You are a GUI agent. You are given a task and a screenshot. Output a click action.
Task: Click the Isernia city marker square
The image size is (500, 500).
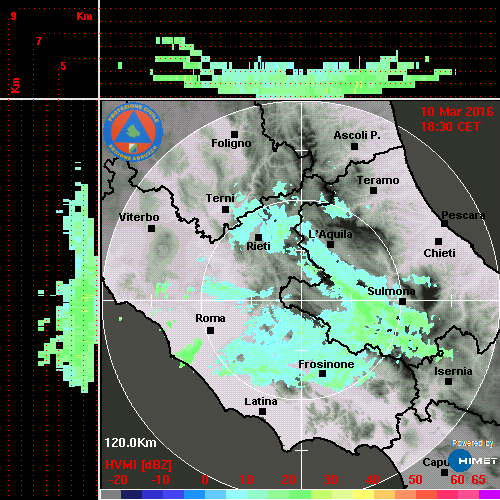[x=448, y=381]
